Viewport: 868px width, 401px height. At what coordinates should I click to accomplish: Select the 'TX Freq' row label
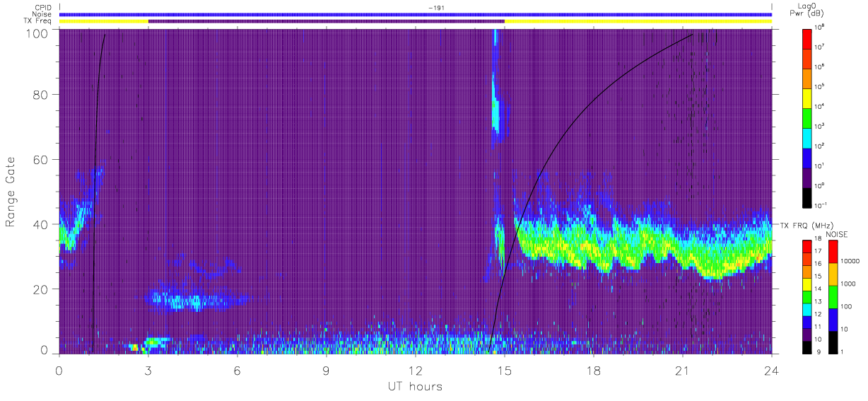tap(37, 21)
